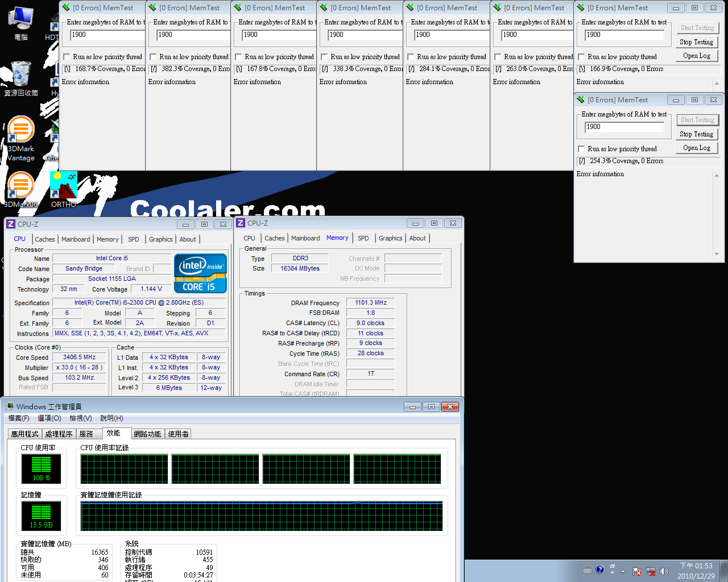This screenshot has height=582, width=728.
Task: Click Core Speed value 3406.5 MHz
Action: [x=79, y=357]
